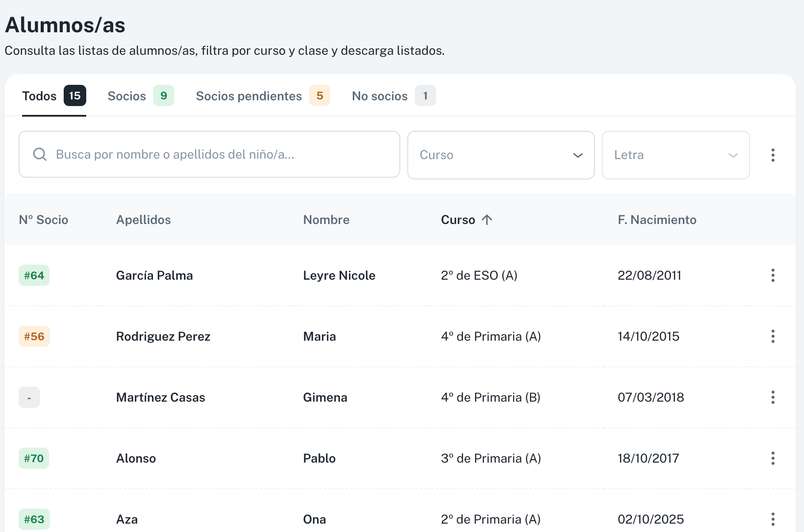Click the Curso sort arrow icon
The image size is (804, 532).
tap(487, 220)
